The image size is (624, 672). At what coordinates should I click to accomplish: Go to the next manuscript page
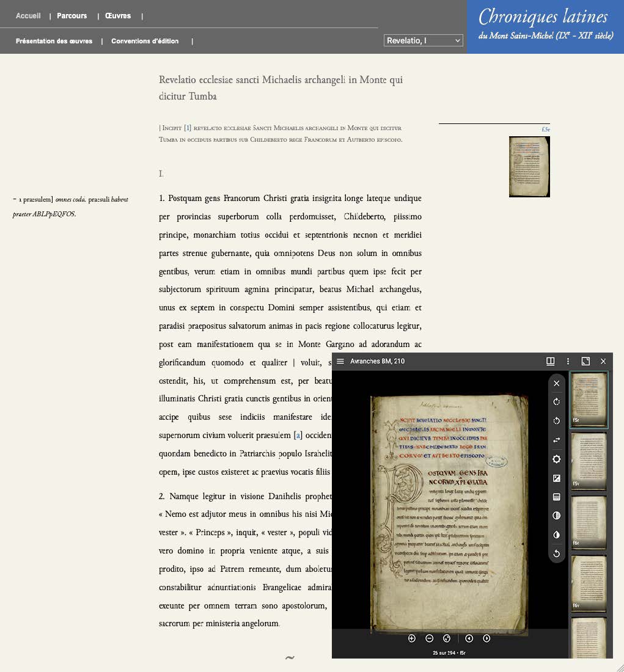[x=486, y=638]
